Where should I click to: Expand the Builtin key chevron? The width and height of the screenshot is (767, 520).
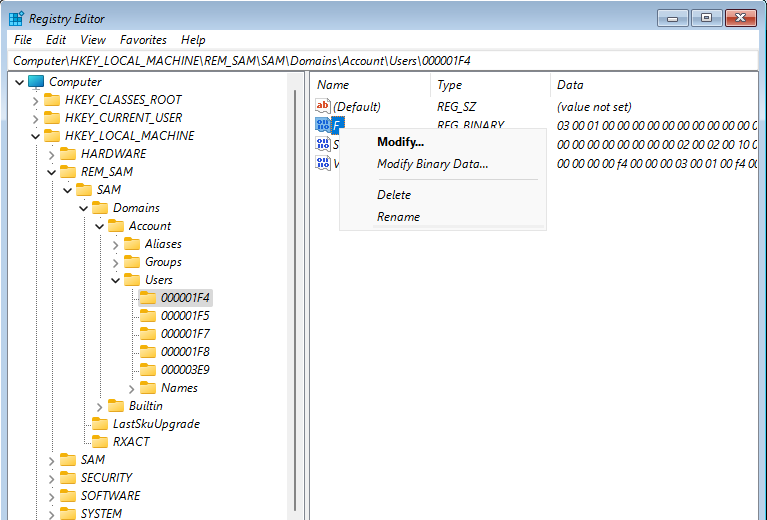99,407
